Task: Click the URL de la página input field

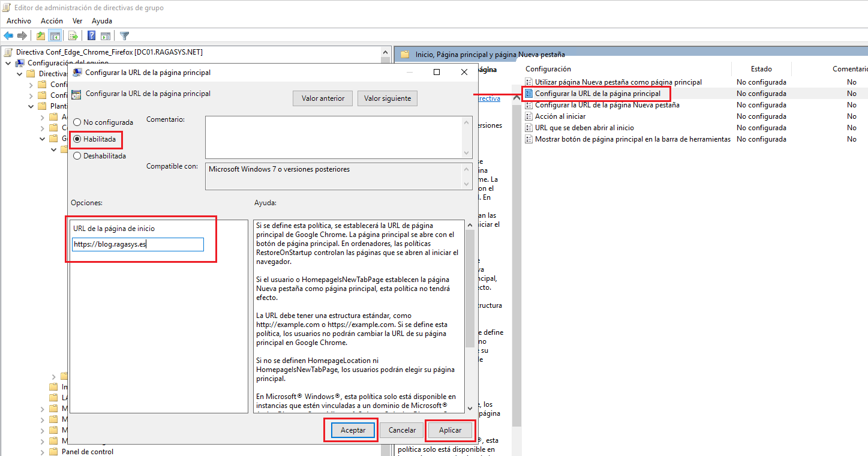Action: [137, 244]
